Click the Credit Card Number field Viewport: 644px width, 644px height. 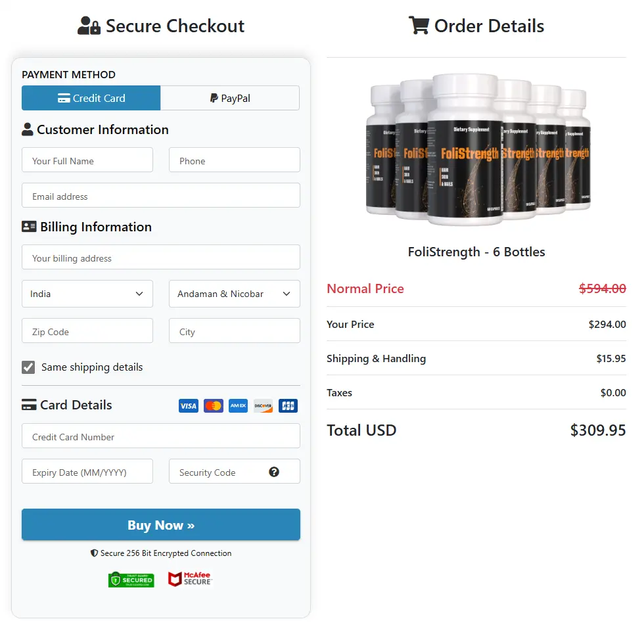[161, 436]
